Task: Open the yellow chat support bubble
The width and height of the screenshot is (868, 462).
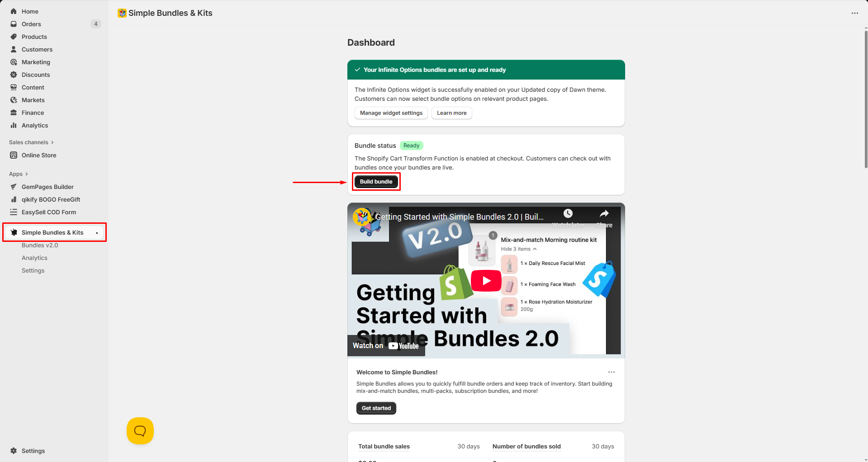Action: (x=140, y=431)
